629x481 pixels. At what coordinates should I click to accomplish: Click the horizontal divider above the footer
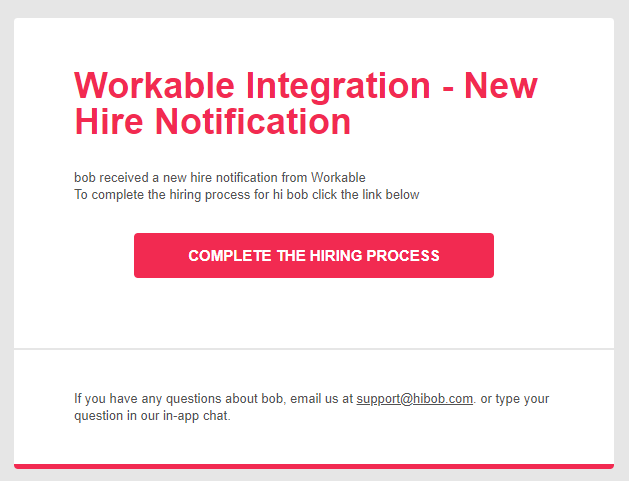314,349
